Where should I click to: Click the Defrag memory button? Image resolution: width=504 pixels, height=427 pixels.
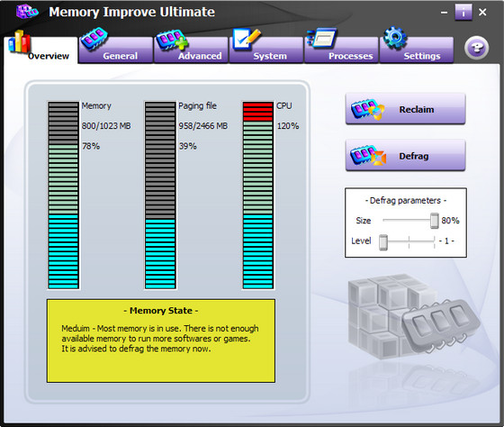(x=405, y=156)
